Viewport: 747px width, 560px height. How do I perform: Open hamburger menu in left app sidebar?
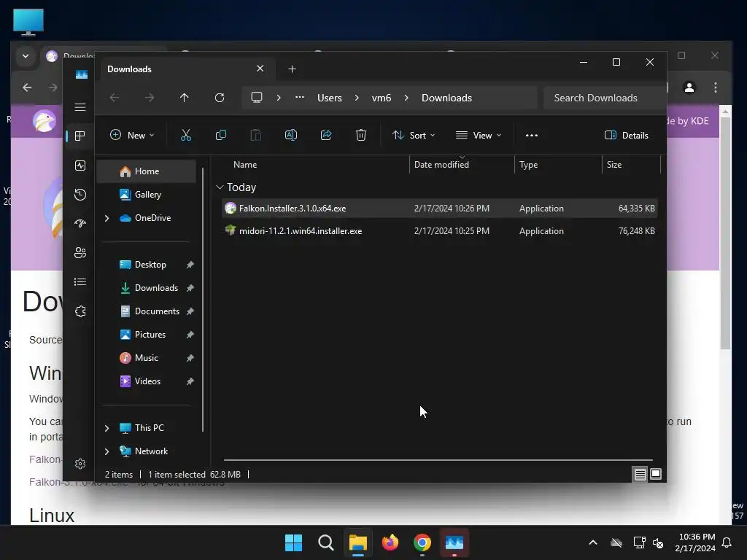tap(80, 107)
